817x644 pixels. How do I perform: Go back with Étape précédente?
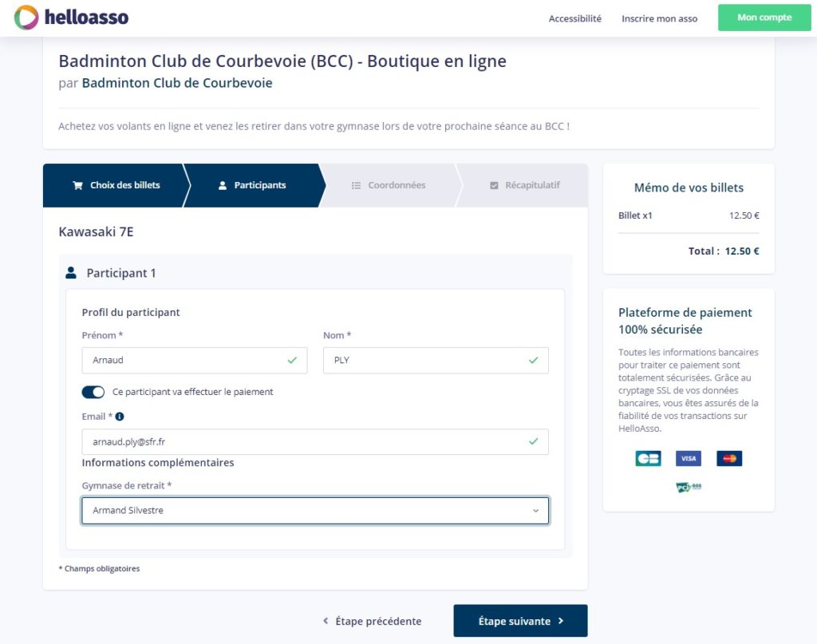372,621
